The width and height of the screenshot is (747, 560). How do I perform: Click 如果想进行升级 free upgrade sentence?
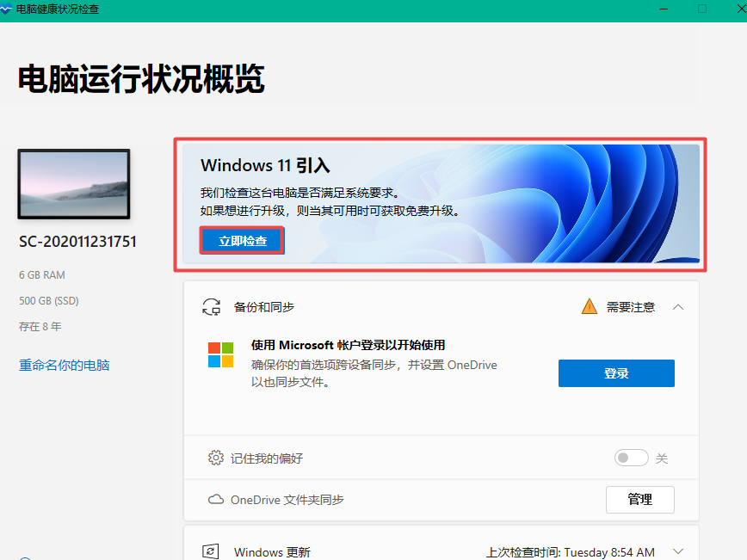pyautogui.click(x=330, y=211)
